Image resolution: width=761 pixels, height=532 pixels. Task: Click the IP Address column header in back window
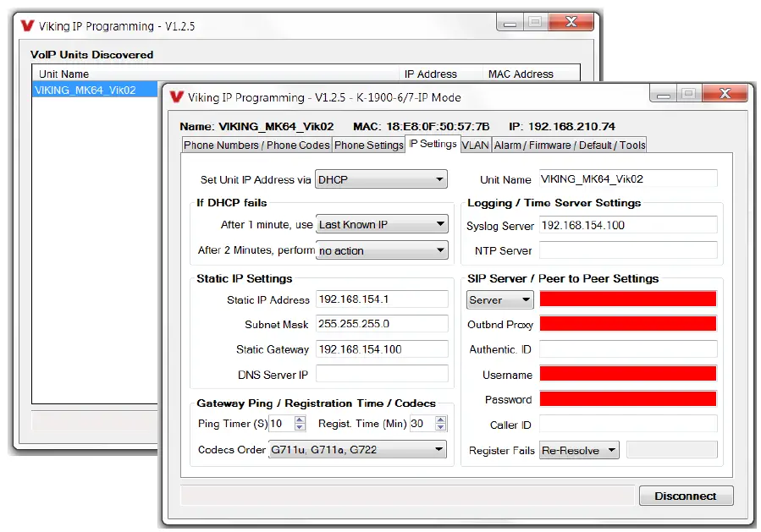(x=441, y=74)
